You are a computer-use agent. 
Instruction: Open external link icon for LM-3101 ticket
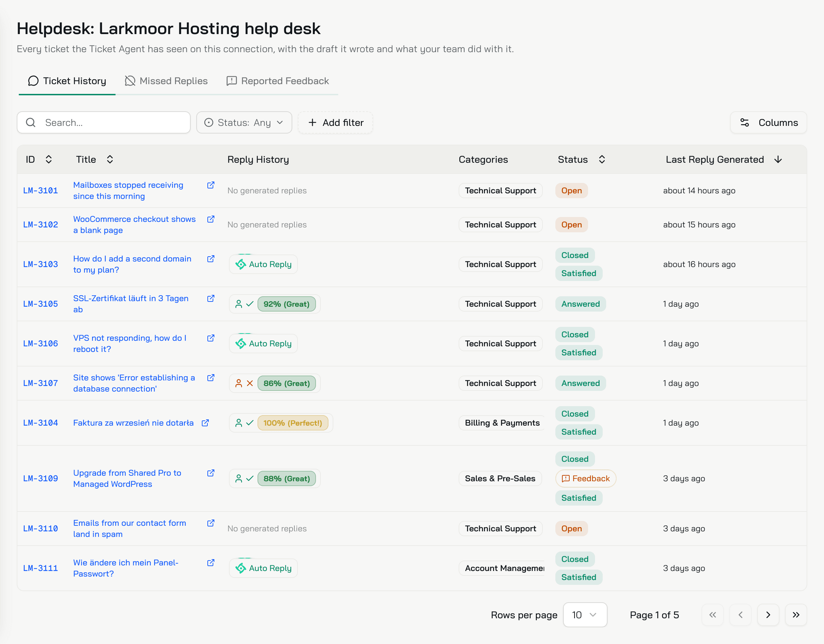(x=211, y=185)
